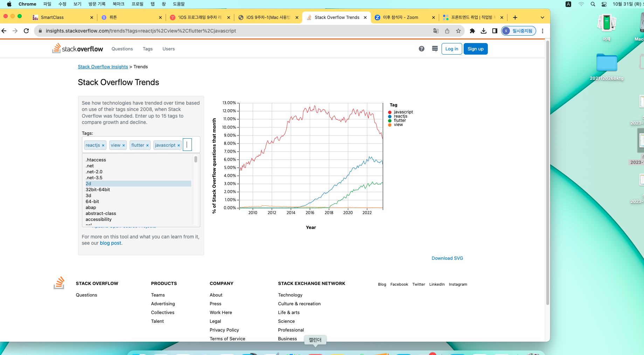Open the Tags nav link
Viewport: 644px width, 355px height.
pyautogui.click(x=148, y=49)
